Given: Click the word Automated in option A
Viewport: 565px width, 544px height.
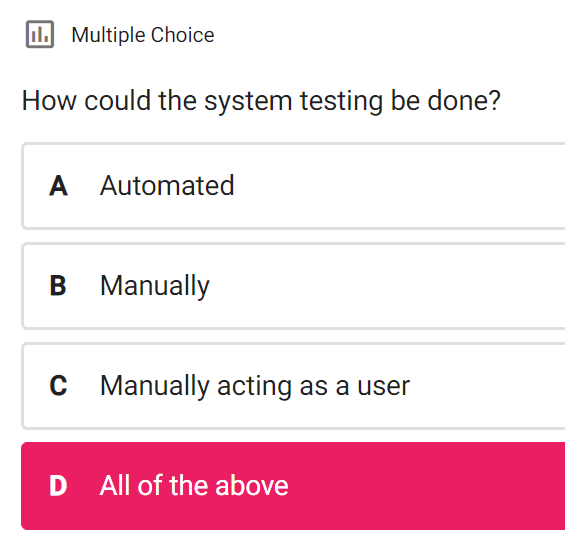Looking at the screenshot, I should [x=167, y=186].
